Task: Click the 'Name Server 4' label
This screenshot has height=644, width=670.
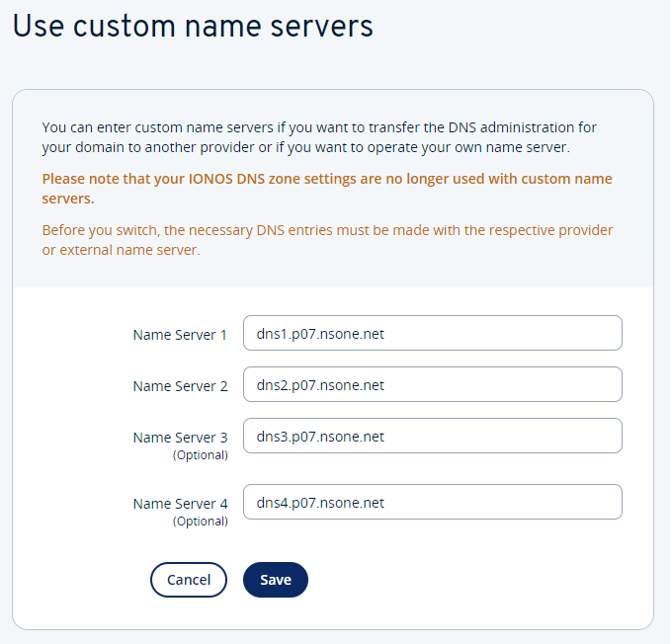Action: click(180, 504)
